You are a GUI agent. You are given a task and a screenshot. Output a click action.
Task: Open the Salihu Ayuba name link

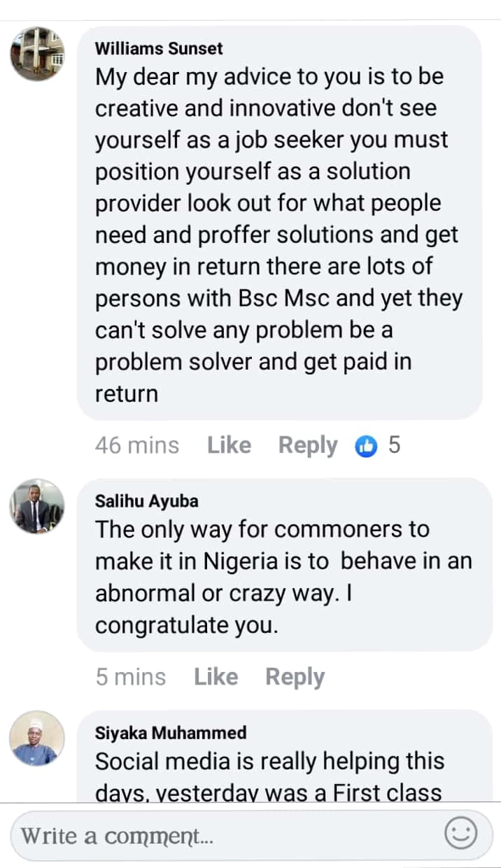click(x=146, y=501)
